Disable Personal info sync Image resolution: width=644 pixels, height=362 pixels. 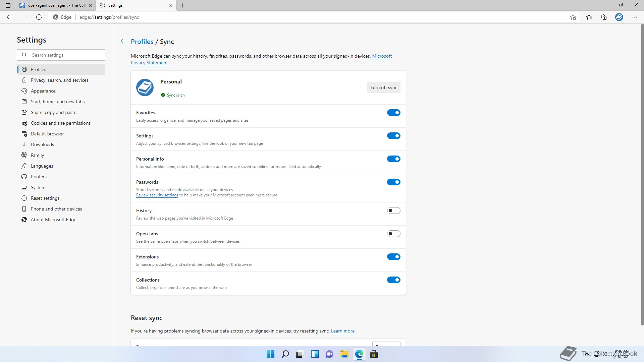click(394, 159)
